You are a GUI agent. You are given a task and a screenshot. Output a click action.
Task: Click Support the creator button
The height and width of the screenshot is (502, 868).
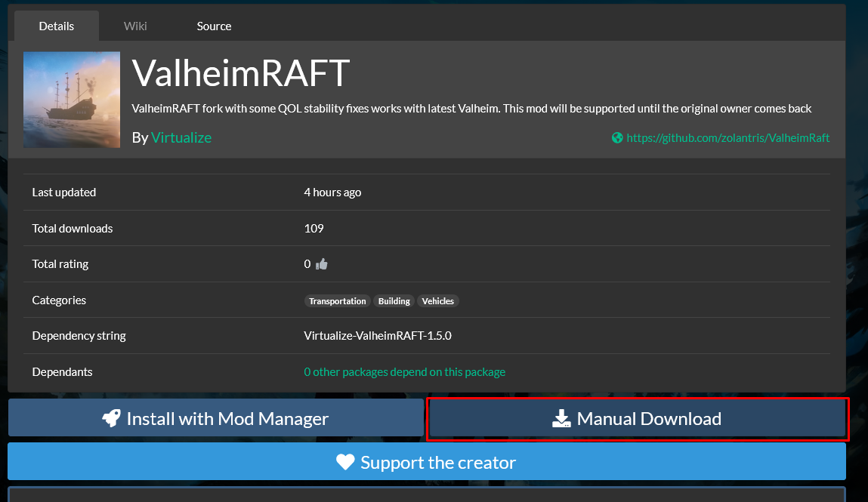(427, 462)
